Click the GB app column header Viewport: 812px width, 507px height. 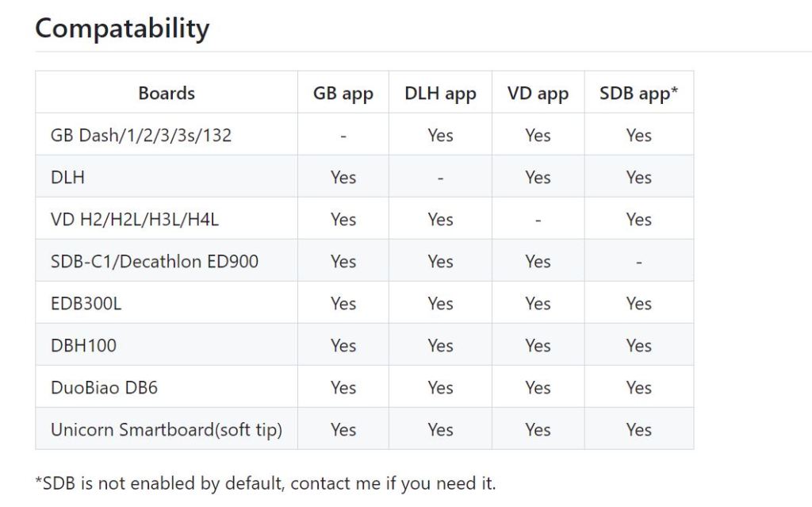point(343,93)
